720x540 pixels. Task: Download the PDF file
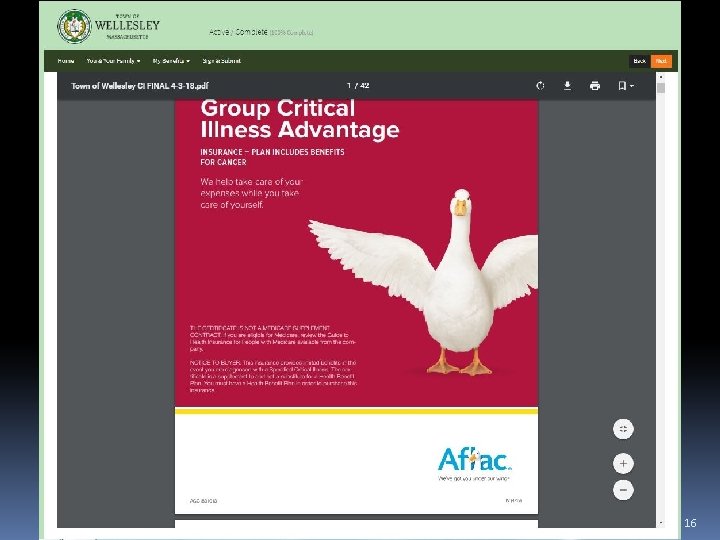point(568,86)
